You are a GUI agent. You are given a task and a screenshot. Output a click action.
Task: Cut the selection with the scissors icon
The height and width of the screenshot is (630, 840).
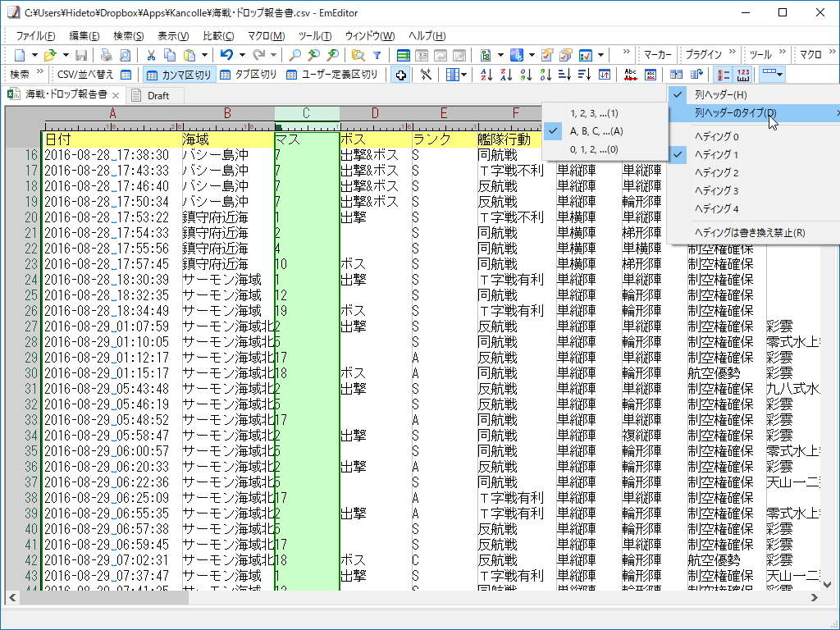[x=151, y=56]
